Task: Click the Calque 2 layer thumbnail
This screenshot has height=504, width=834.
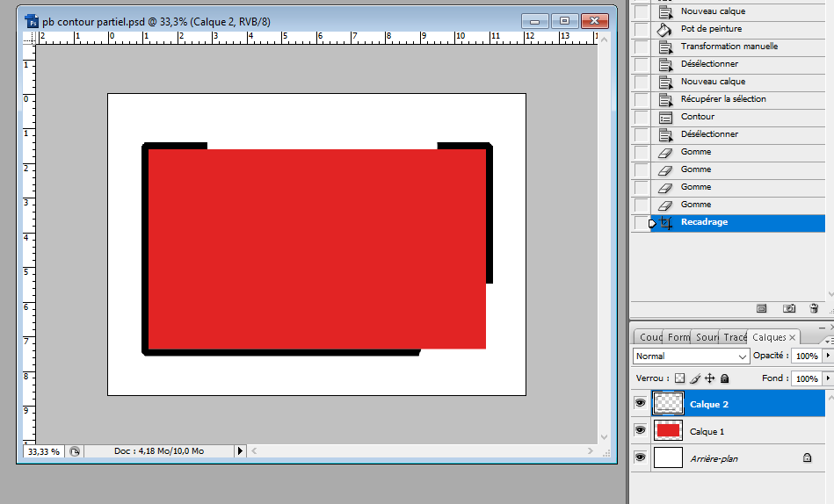Action: pos(668,403)
